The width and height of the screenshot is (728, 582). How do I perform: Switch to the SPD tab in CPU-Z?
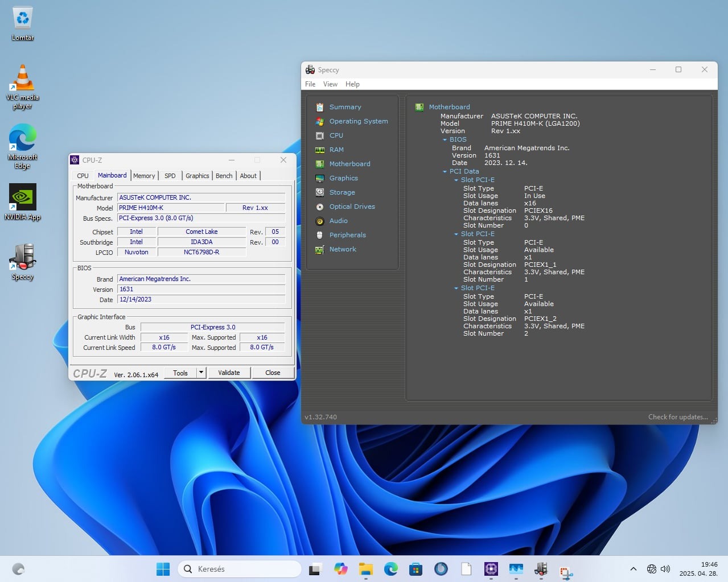170,176
